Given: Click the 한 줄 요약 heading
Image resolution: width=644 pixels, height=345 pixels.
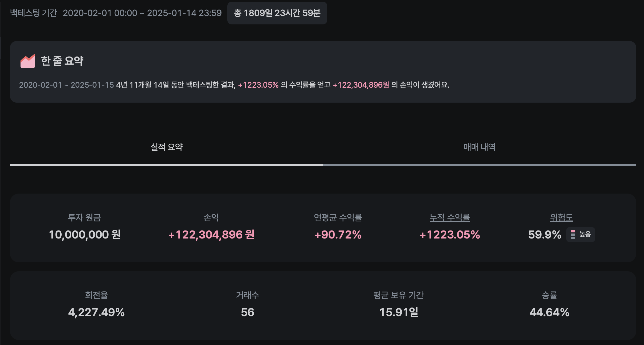Looking at the screenshot, I should coord(62,61).
